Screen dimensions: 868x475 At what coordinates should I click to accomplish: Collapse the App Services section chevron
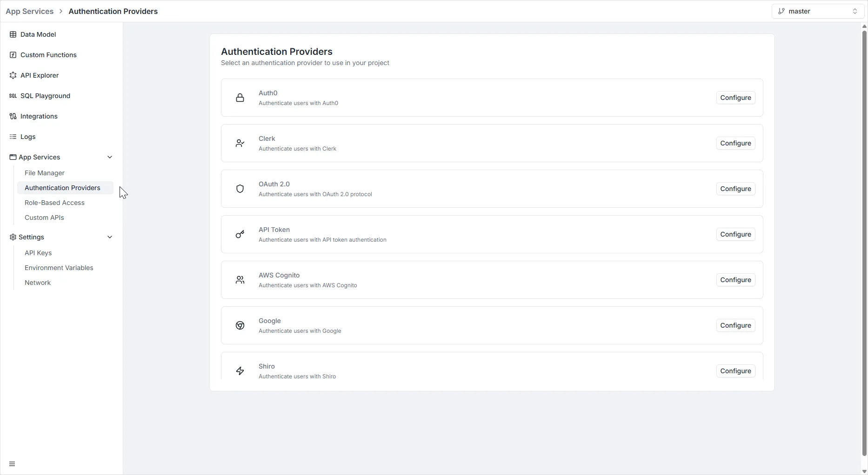110,157
